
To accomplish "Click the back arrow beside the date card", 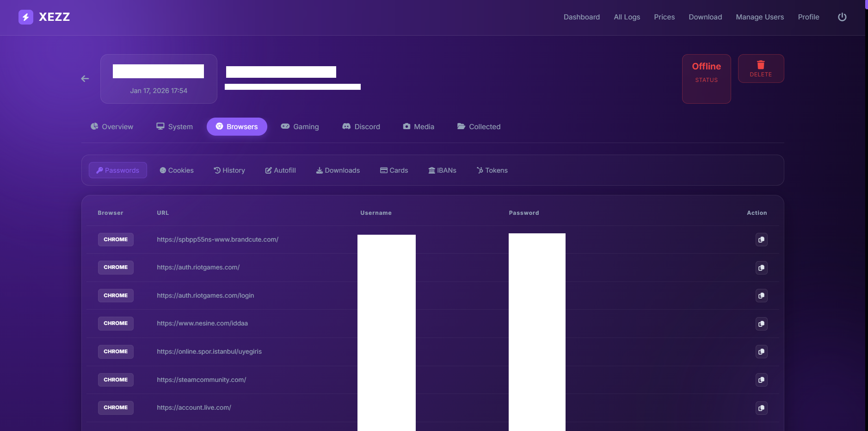I will (85, 79).
